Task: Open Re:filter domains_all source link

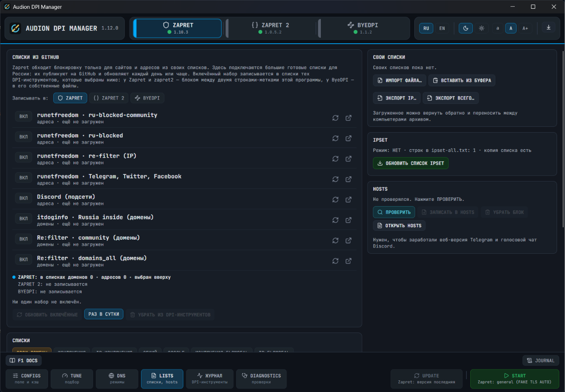Action: click(x=349, y=261)
